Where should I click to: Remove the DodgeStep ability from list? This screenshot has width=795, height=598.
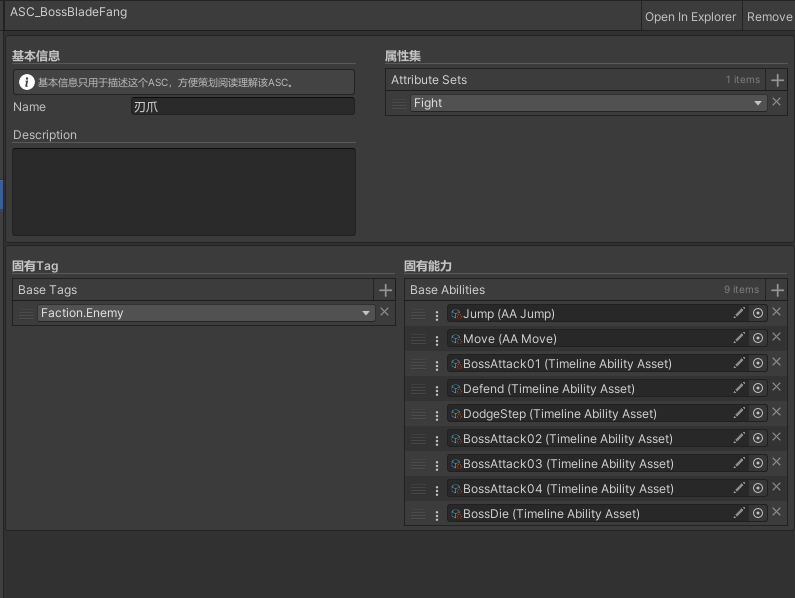(x=776, y=412)
